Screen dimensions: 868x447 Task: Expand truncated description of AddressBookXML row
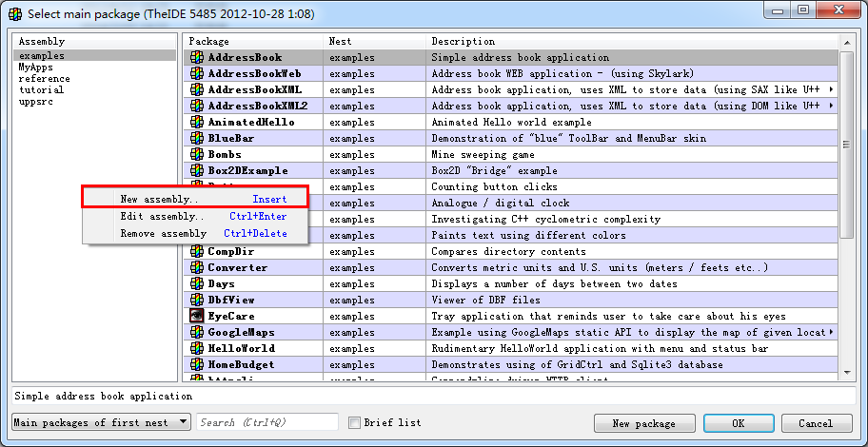pyautogui.click(x=832, y=89)
